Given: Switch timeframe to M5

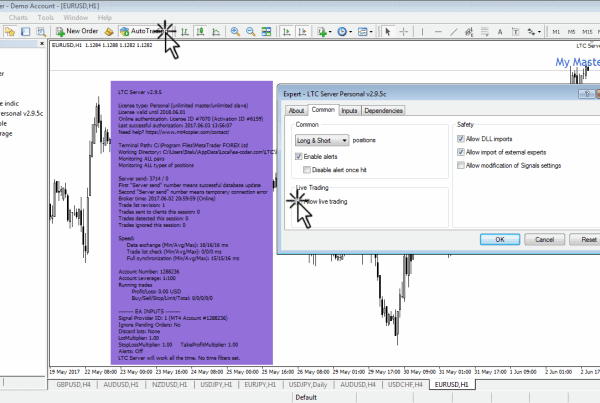Looking at the screenshot, I should (571, 32).
